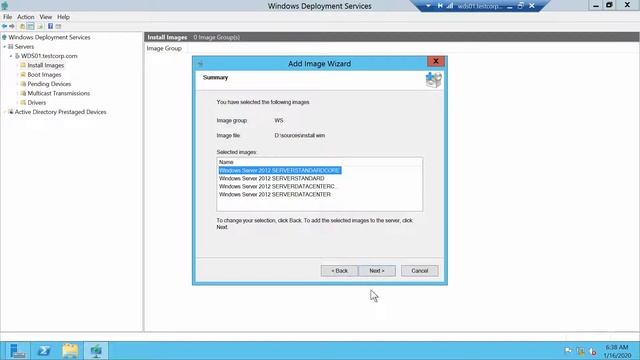Select Drivers in the tree
640x360 pixels.
[x=36, y=102]
